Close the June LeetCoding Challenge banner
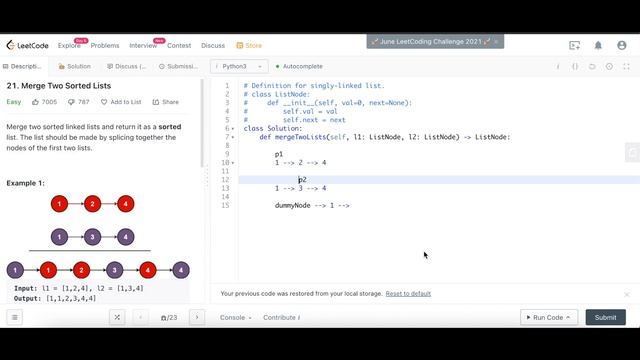 496,42
